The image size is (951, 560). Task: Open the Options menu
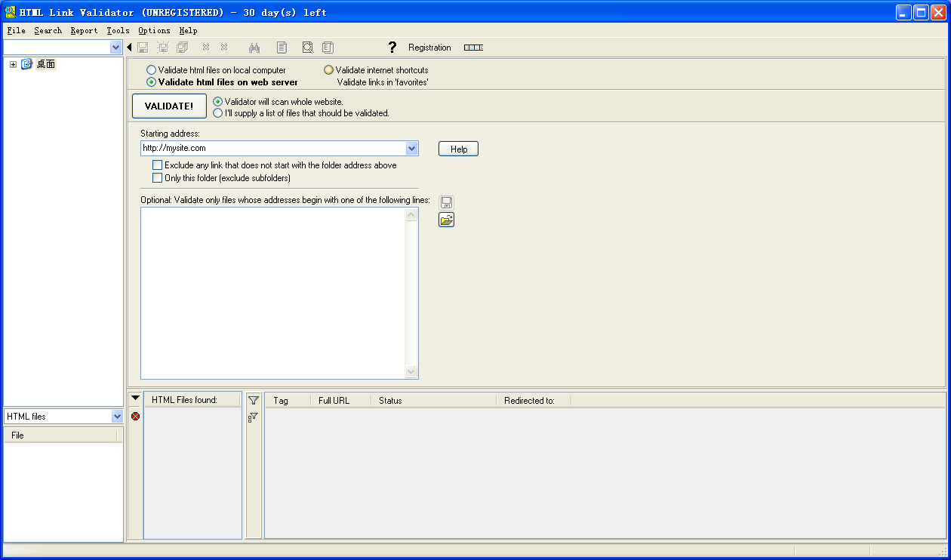click(x=154, y=31)
